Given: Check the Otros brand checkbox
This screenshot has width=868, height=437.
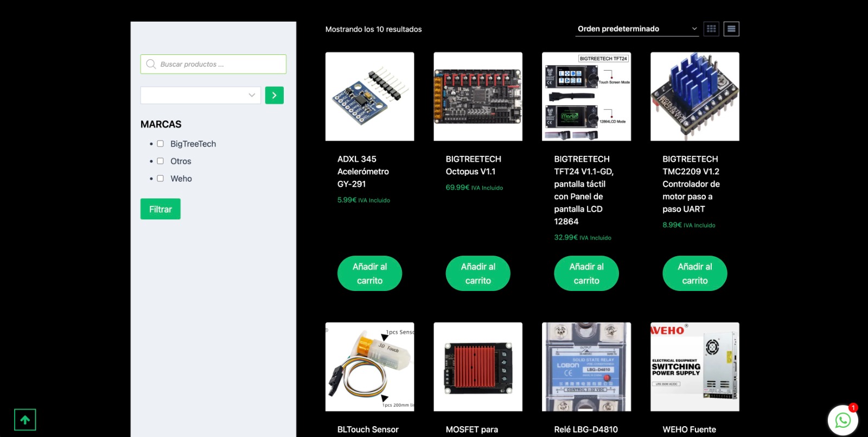Looking at the screenshot, I should (160, 161).
